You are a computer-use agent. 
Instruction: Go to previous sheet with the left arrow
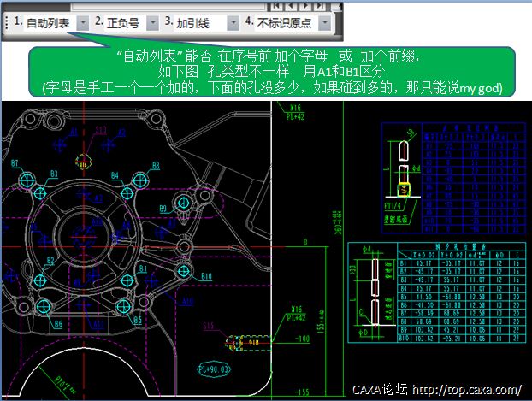click(291, 6)
